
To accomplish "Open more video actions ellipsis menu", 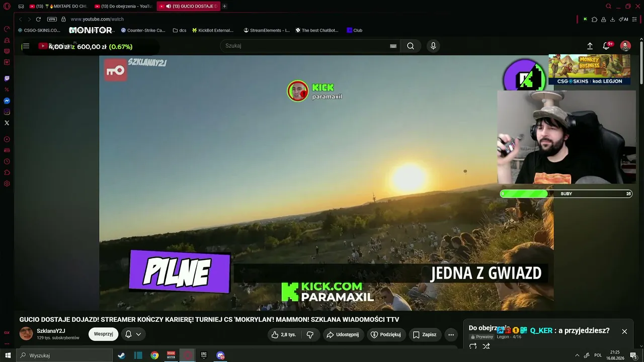I will coord(451,334).
